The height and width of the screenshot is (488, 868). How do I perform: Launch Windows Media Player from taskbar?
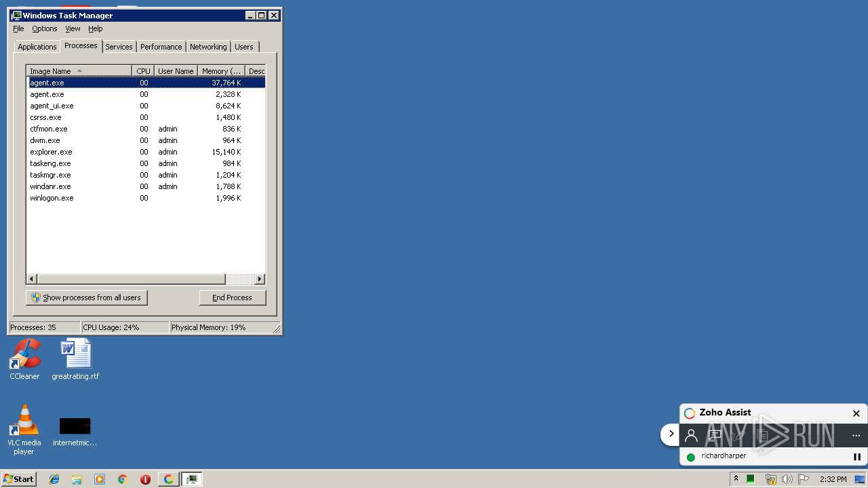pos(100,479)
